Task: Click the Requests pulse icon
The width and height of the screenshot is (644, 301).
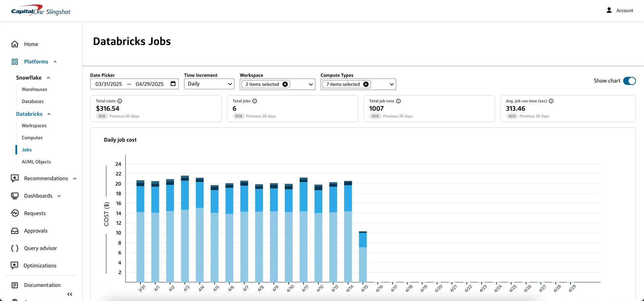Action: [15, 213]
